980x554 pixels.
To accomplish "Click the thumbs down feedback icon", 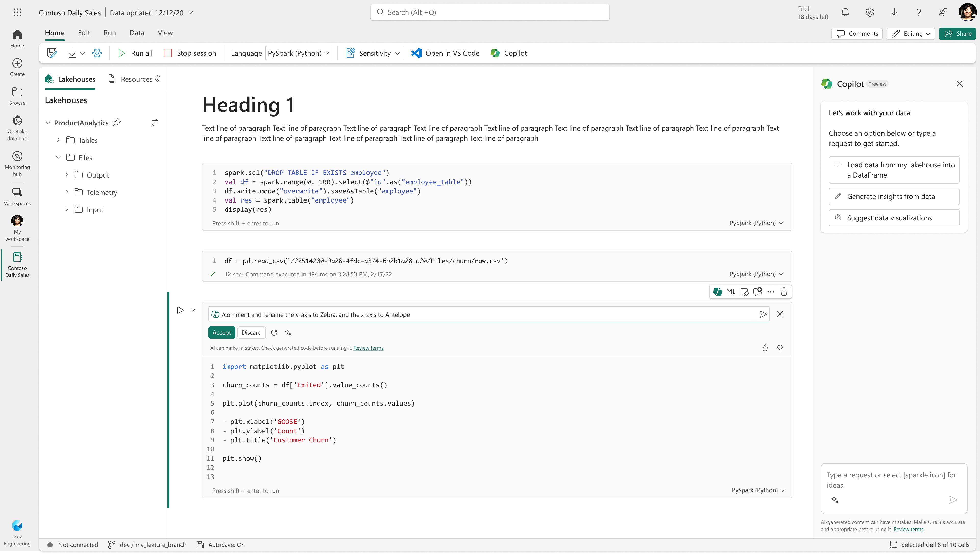I will coord(780,348).
